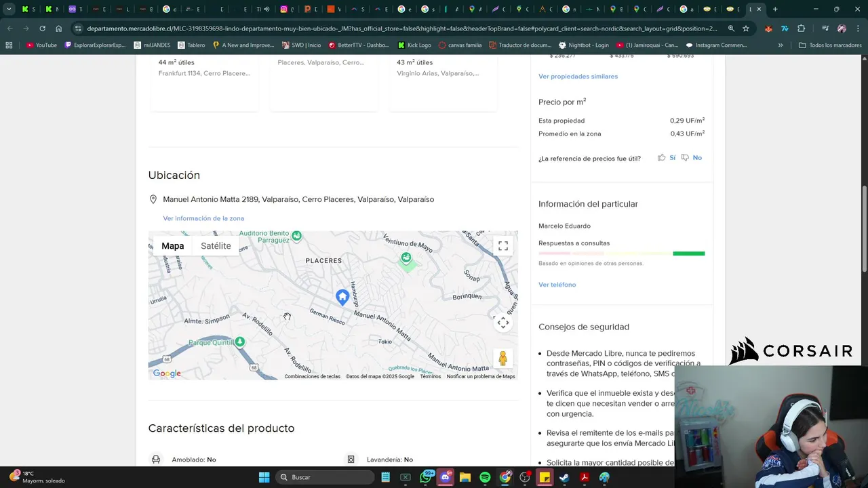Screen dimensions: 868x488
Task: Open the Todos los marcadores folder
Action: pyautogui.click(x=830, y=45)
